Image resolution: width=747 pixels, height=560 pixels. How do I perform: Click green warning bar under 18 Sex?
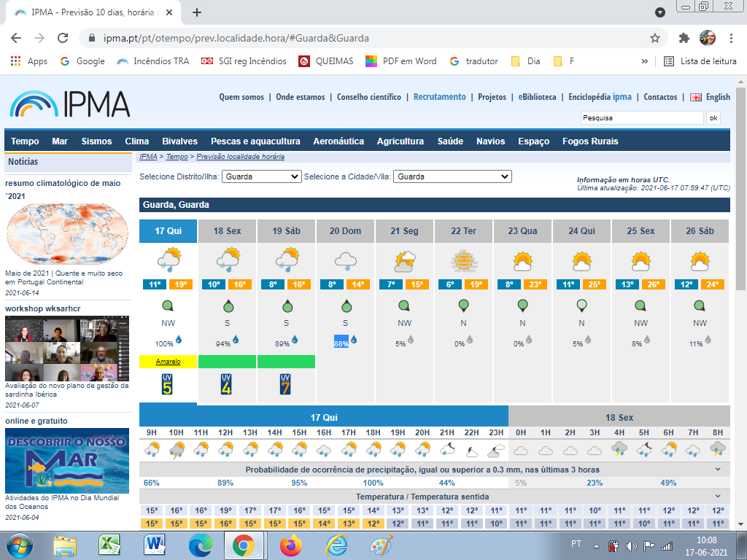coord(228,362)
